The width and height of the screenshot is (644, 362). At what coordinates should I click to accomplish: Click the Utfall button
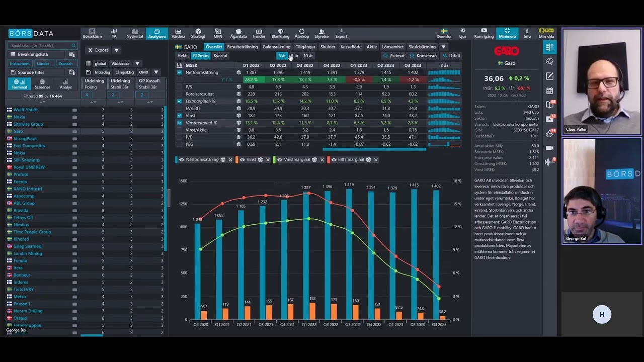point(451,56)
